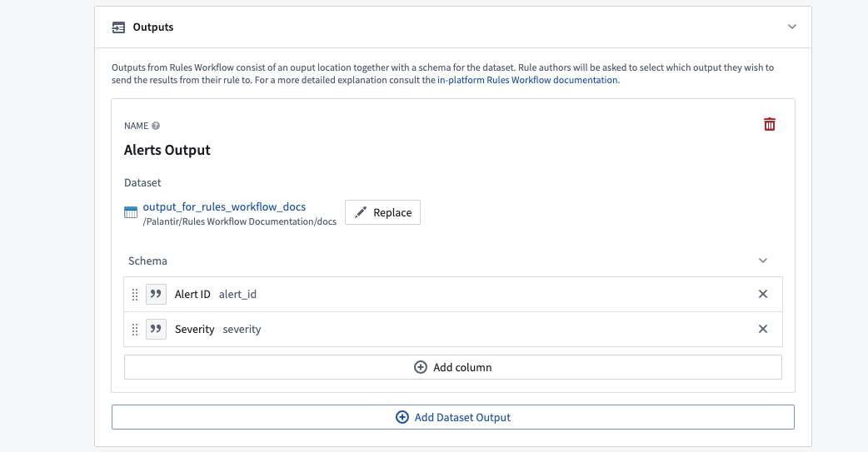The image size is (868, 452).
Task: Edit the Alerts Output name field
Action: coord(167,150)
